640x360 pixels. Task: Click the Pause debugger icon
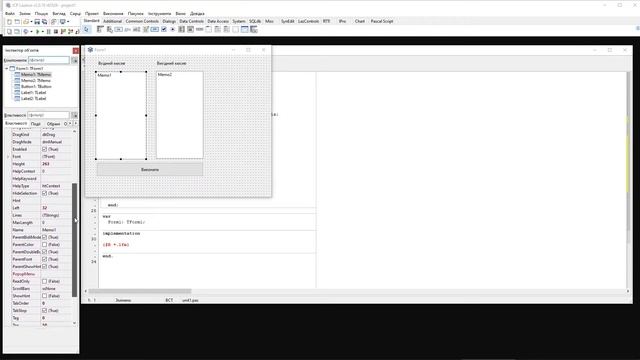pyautogui.click(x=49, y=31)
